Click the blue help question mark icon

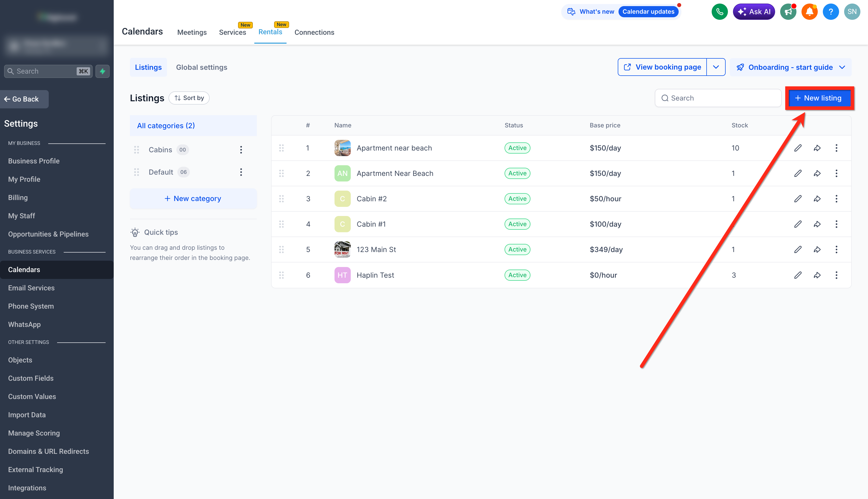coord(831,12)
